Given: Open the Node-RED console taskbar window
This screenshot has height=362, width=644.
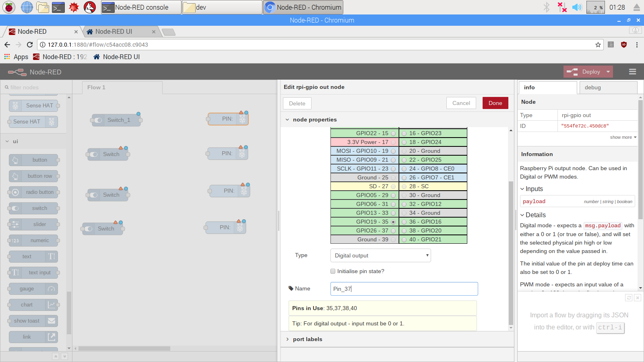Looking at the screenshot, I should [x=141, y=7].
